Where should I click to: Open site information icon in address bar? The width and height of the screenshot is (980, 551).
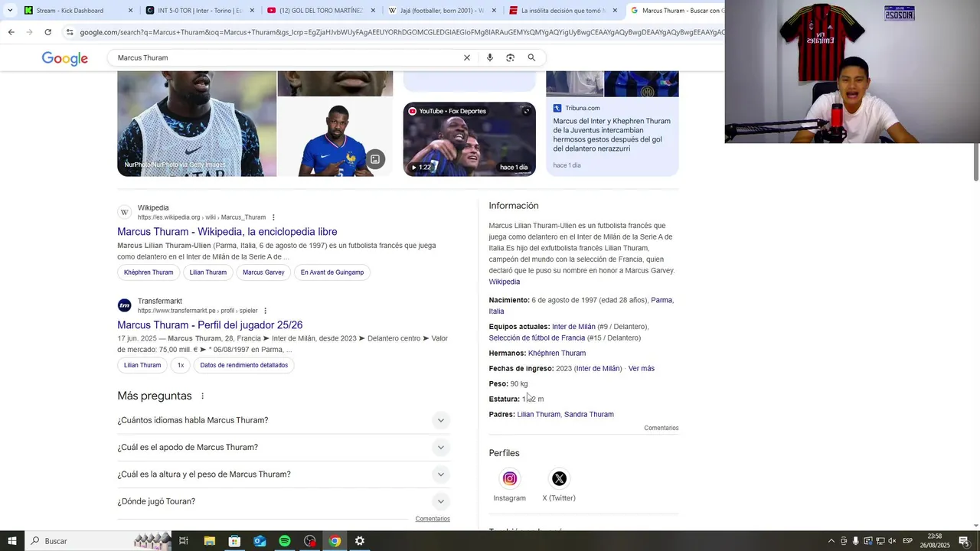(x=70, y=32)
